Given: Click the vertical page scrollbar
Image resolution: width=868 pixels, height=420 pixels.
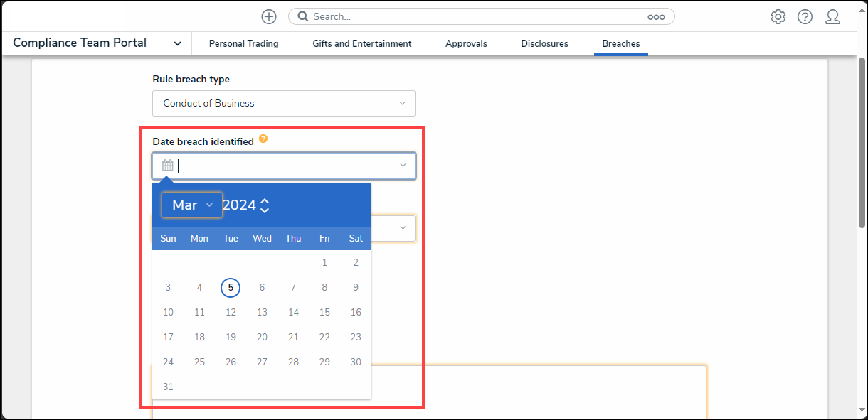Looking at the screenshot, I should pos(862,142).
